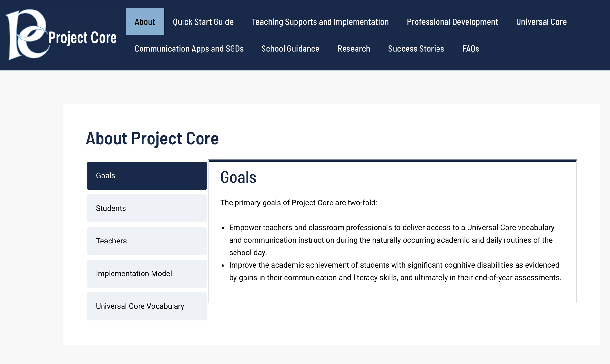Open Communication Apps and SGDs

[189, 49]
